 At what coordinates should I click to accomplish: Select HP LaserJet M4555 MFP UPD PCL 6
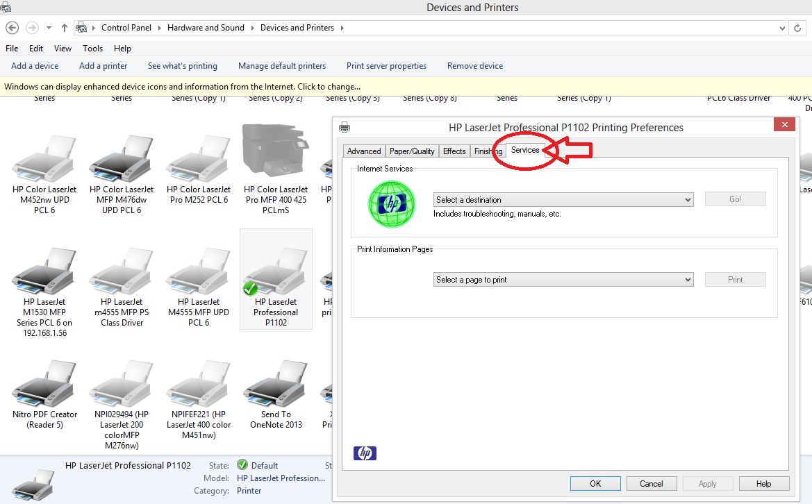[199, 271]
